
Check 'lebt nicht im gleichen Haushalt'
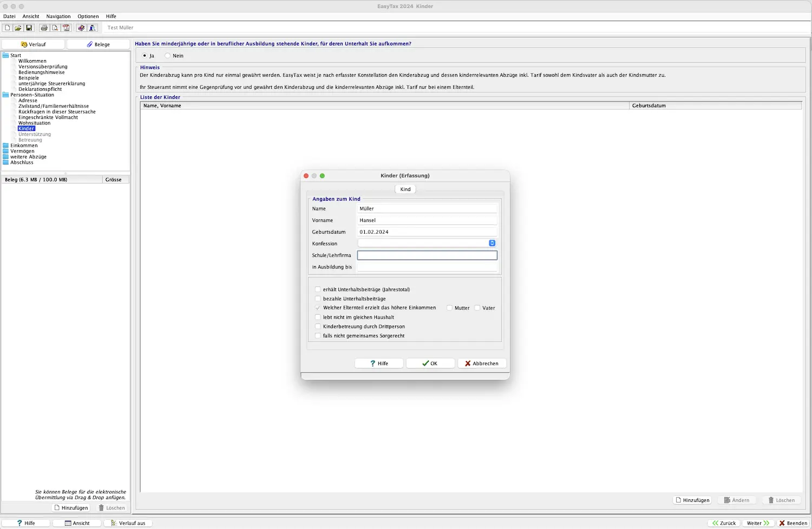[x=318, y=318]
